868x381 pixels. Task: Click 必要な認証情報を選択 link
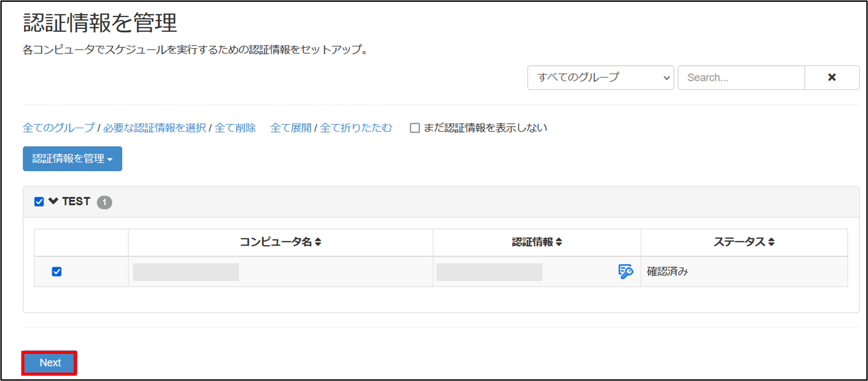tap(154, 128)
